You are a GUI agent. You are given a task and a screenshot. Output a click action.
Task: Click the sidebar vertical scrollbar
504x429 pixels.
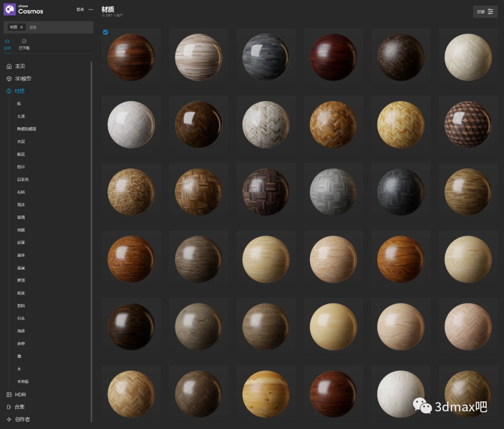(91, 233)
